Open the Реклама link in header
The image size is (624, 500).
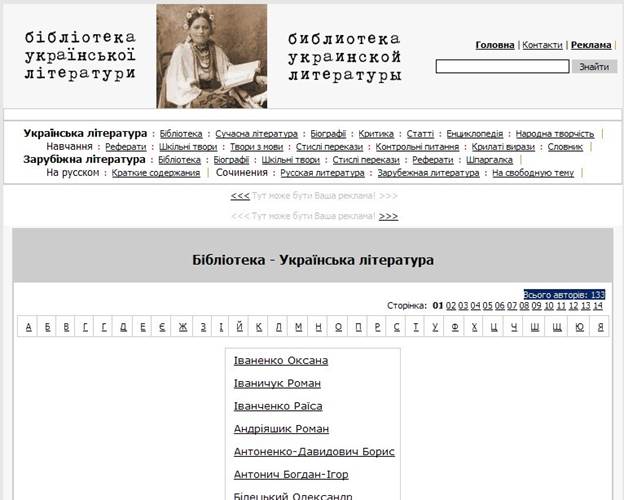pyautogui.click(x=591, y=45)
